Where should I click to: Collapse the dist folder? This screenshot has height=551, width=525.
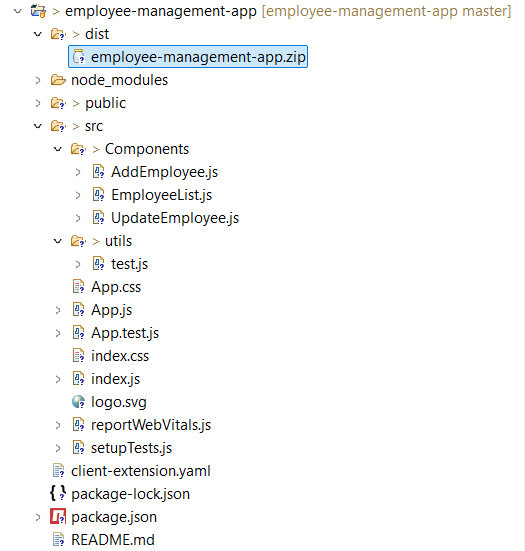[x=38, y=34]
